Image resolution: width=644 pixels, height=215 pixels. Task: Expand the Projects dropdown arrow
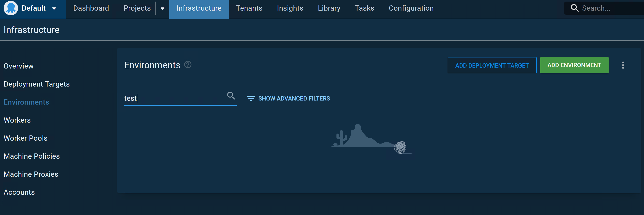point(163,8)
